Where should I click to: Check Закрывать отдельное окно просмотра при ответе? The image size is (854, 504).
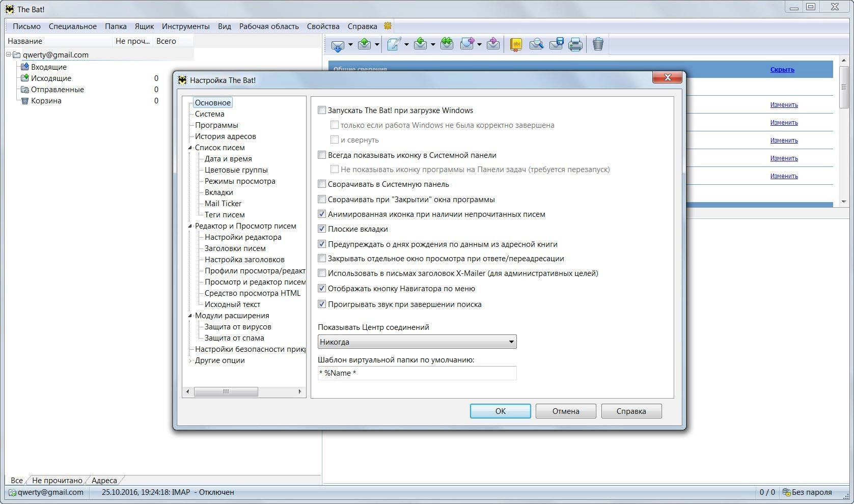coord(322,258)
